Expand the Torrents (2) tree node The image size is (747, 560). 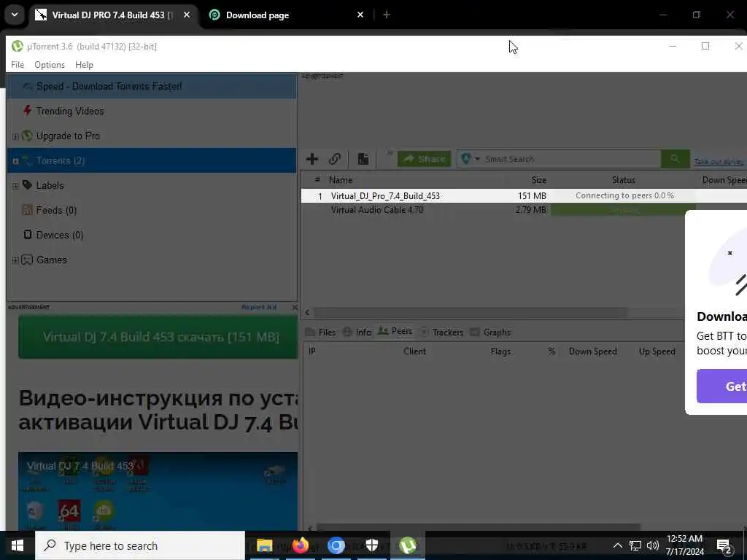point(15,161)
